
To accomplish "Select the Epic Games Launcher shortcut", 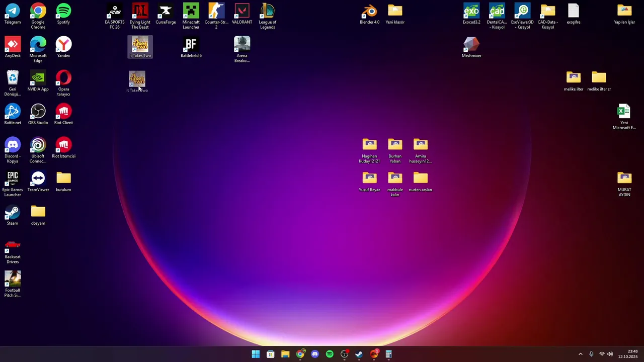I will pos(13,184).
